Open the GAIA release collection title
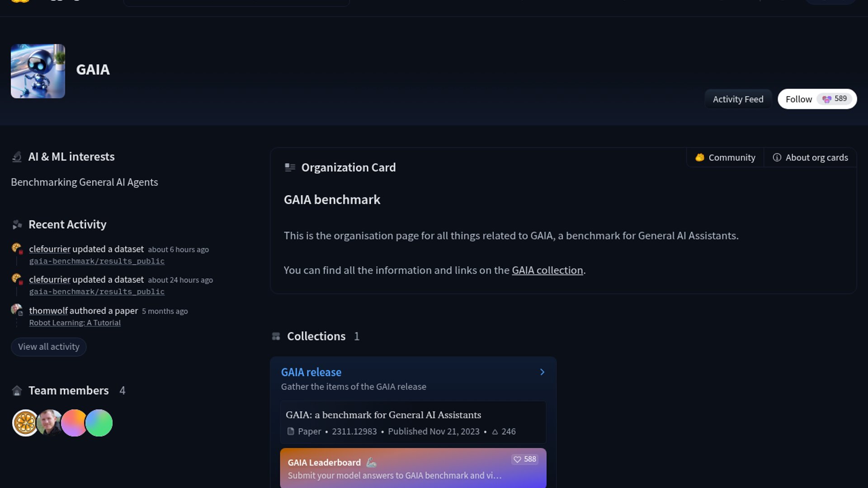 tap(311, 372)
